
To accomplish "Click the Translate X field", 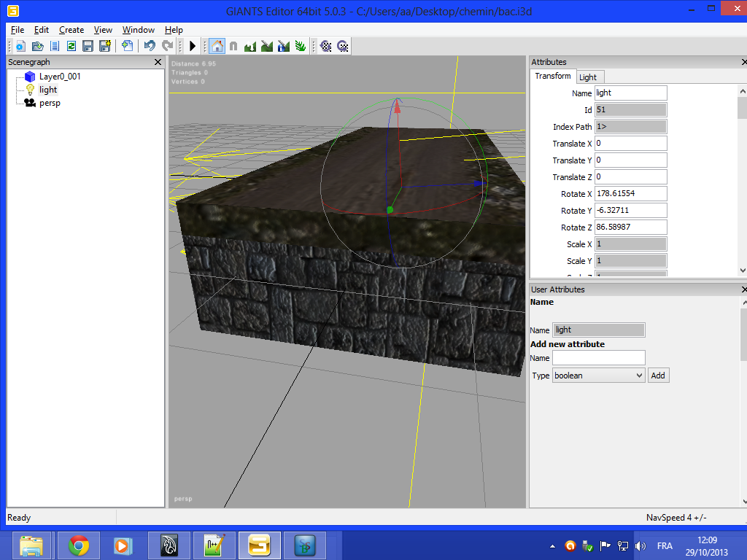I will (631, 144).
